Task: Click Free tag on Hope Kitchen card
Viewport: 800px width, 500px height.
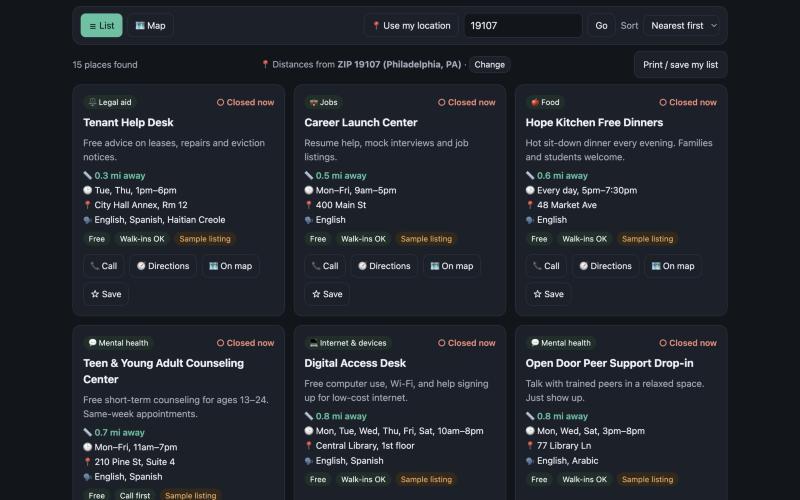Action: [x=539, y=239]
